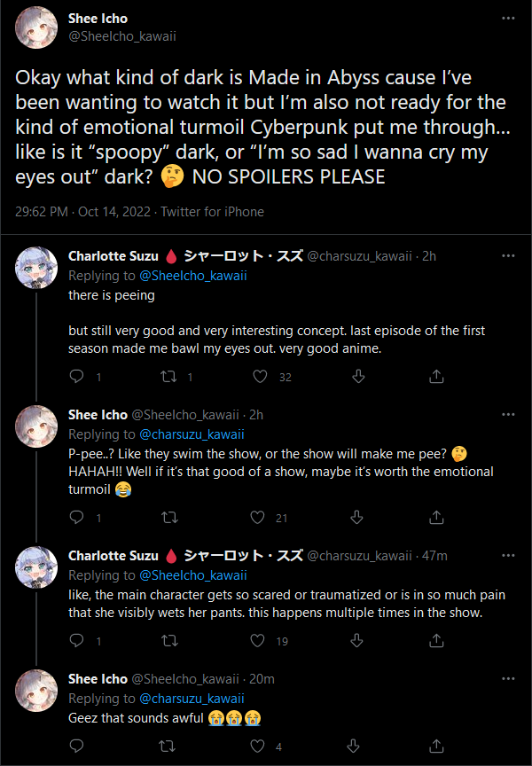Open more options on the main tweet
The image size is (532, 766).
click(x=507, y=19)
